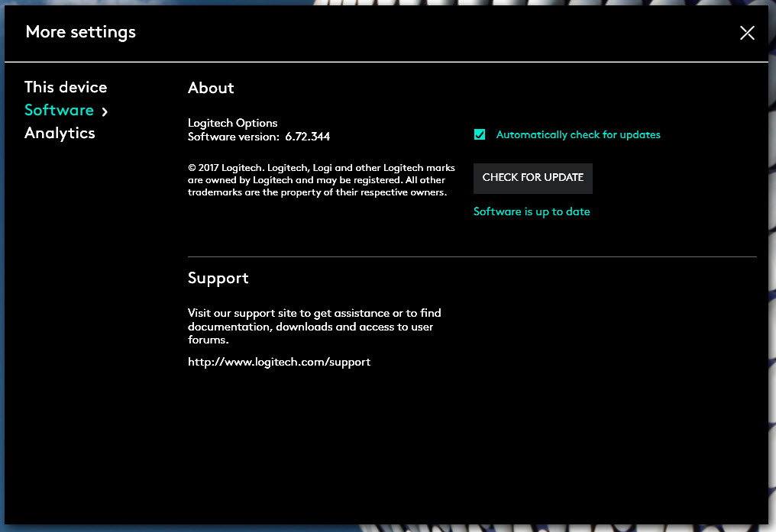Open the logitech.com/support link
This screenshot has width=776, height=532.
tap(279, 362)
